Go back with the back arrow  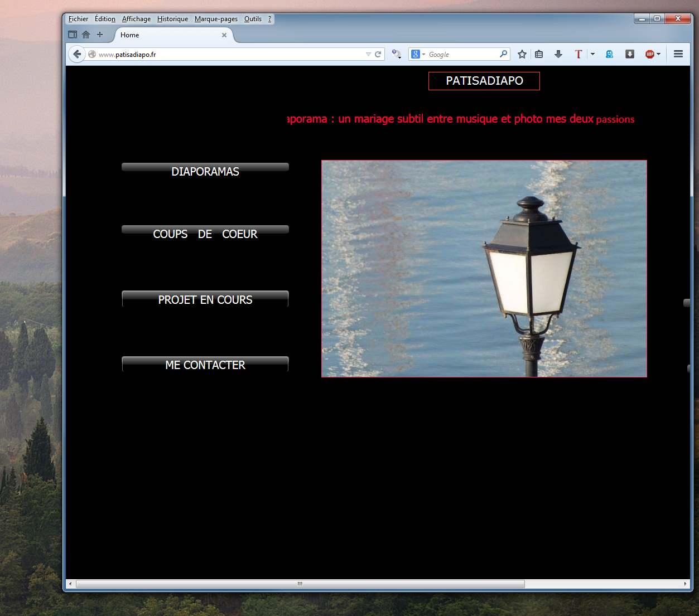click(77, 54)
